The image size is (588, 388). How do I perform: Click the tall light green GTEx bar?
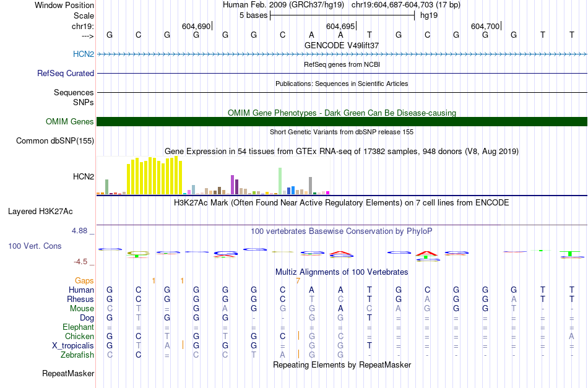(280, 181)
